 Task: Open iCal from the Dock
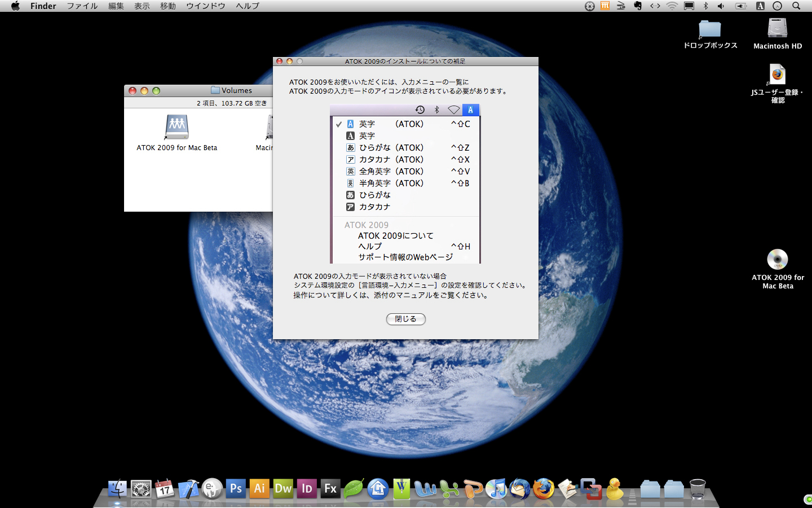pos(165,489)
